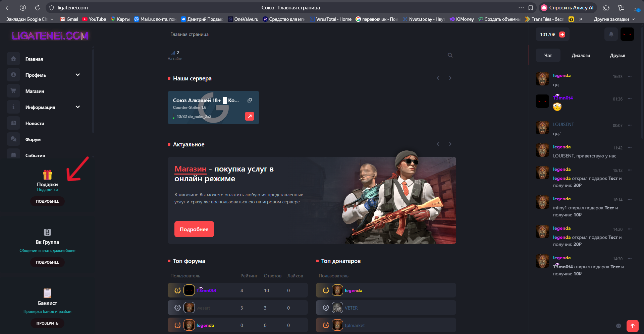Click the Главная home icon in sidebar
This screenshot has height=334, width=644.
point(13,59)
